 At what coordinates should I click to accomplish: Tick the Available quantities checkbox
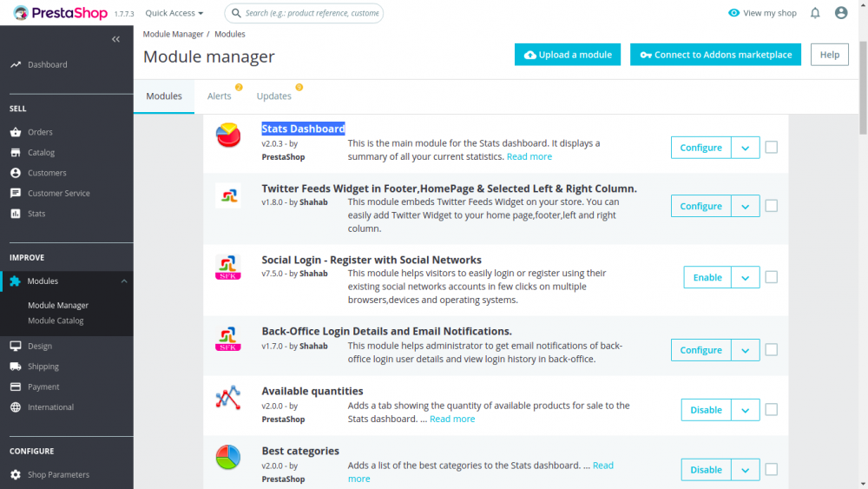771,410
